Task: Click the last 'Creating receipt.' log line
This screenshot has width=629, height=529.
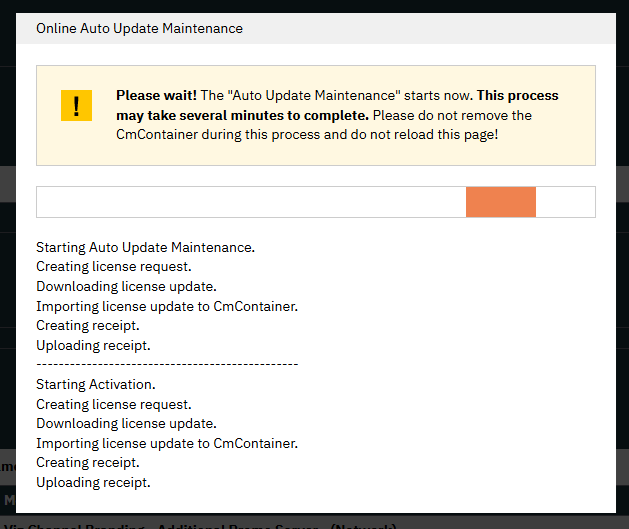Action: tap(88, 463)
